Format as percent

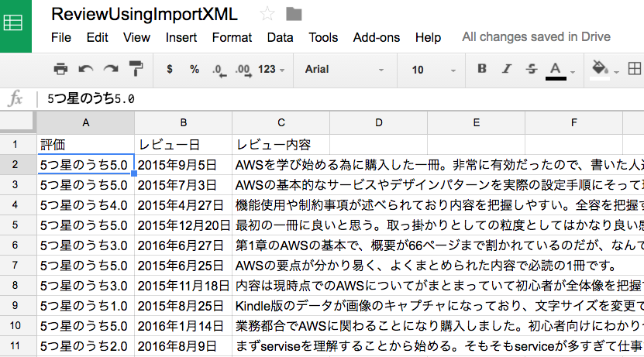[x=195, y=69]
